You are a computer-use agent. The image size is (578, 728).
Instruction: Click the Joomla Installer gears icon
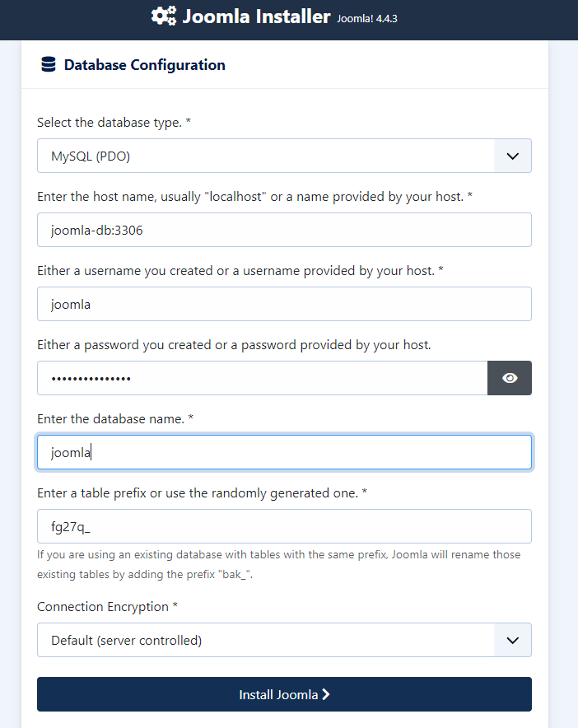pyautogui.click(x=165, y=16)
